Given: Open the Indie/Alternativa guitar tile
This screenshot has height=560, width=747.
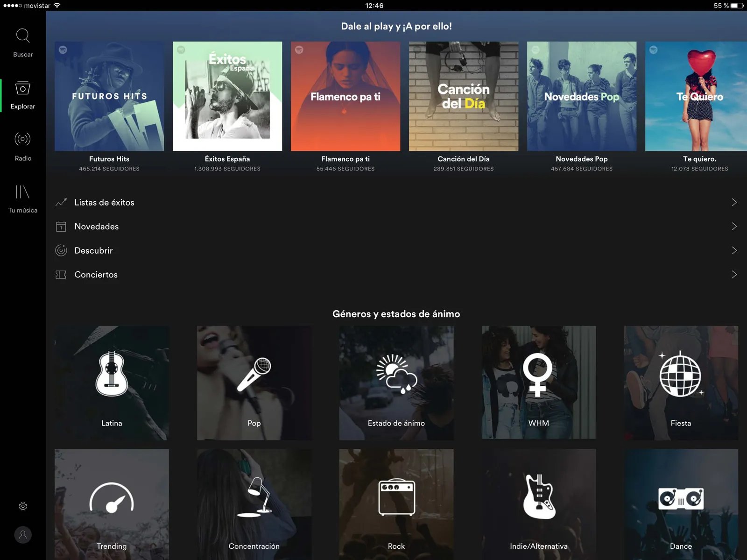Looking at the screenshot, I should [x=539, y=504].
